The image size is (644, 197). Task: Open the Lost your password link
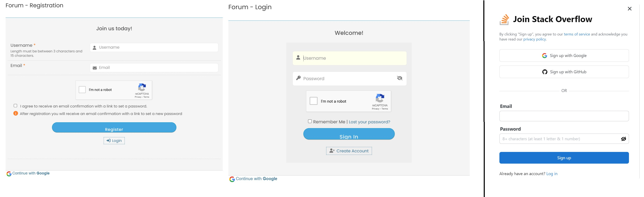(x=369, y=122)
